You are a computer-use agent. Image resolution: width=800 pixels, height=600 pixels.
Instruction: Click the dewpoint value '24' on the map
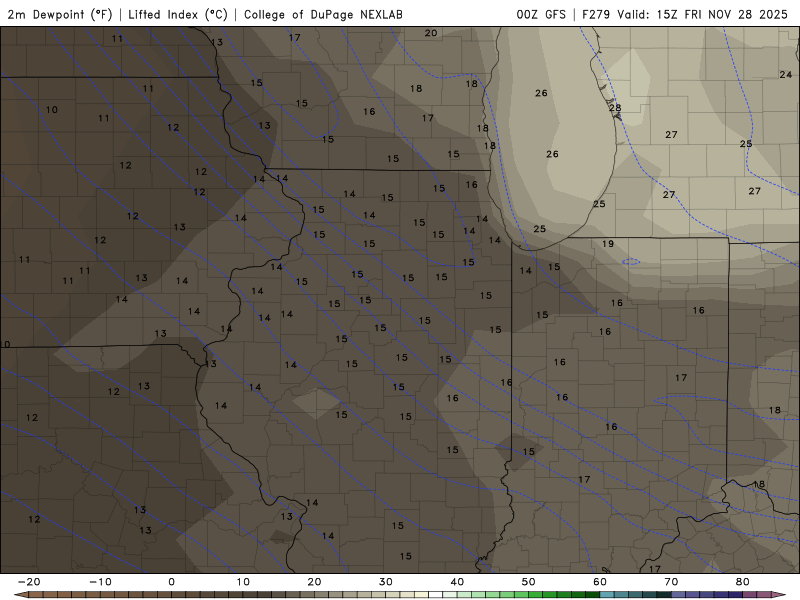click(x=786, y=74)
